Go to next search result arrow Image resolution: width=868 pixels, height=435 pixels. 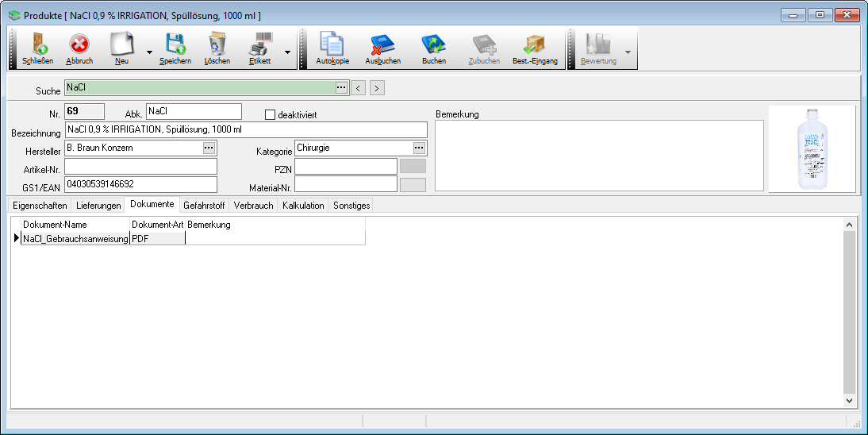[x=377, y=88]
